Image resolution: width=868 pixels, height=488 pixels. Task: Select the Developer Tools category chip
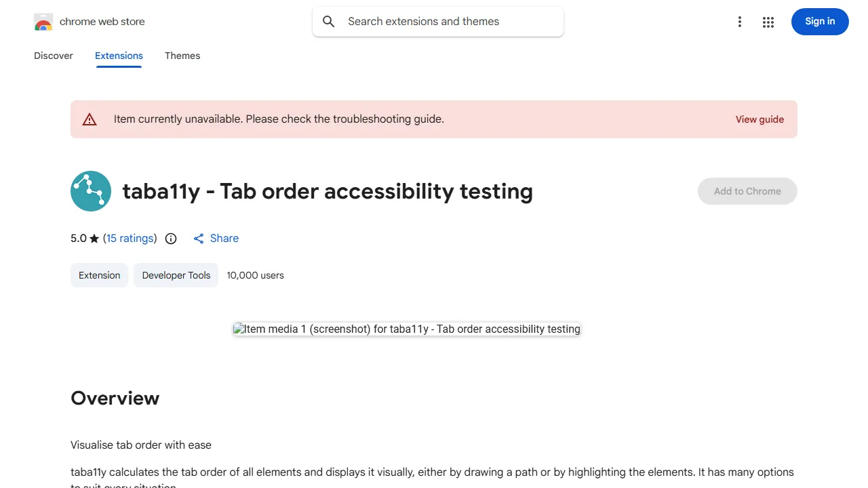coord(176,275)
